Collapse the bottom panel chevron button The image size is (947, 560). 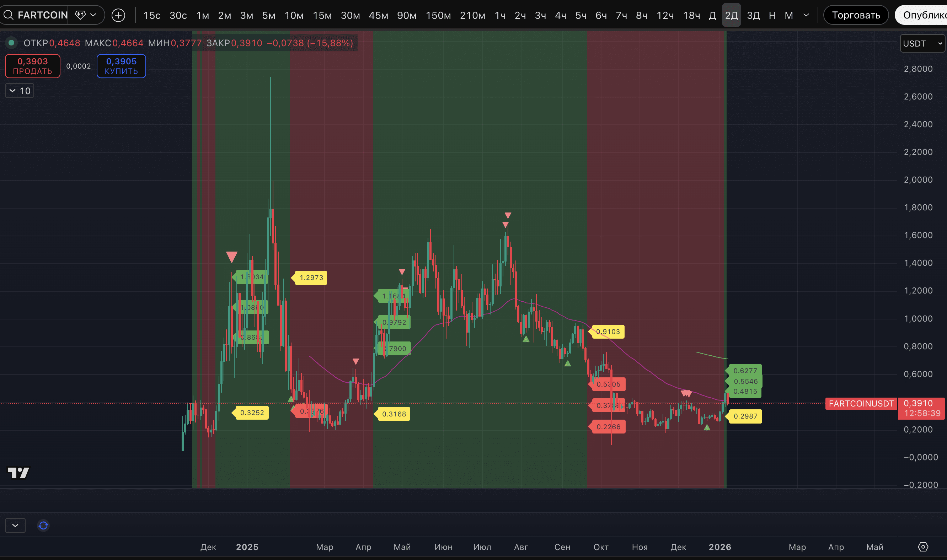point(15,525)
